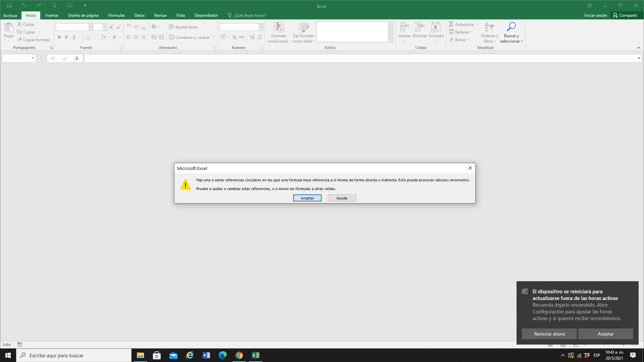Click the insert function fx icon

click(x=77, y=58)
